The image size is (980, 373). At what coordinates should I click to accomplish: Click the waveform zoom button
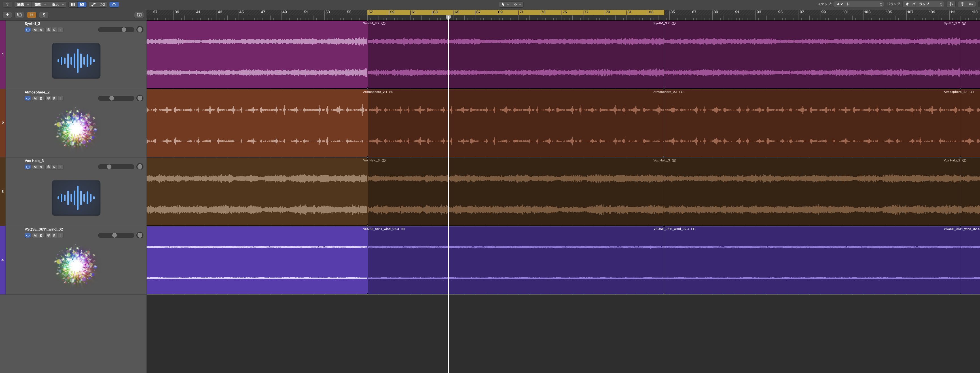pos(951,4)
